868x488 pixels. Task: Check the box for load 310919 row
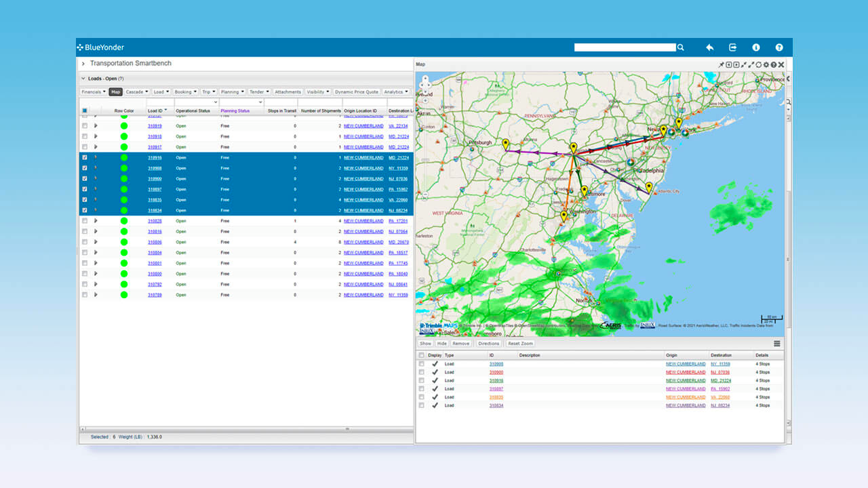click(85, 126)
